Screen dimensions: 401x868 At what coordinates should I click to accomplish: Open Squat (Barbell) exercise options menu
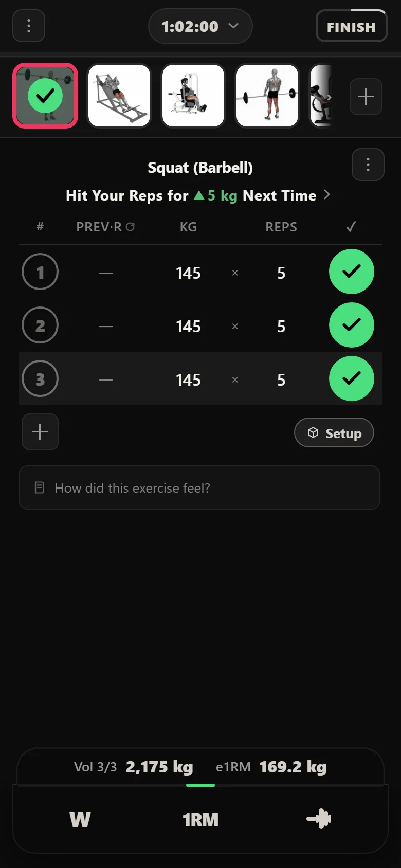(x=368, y=165)
